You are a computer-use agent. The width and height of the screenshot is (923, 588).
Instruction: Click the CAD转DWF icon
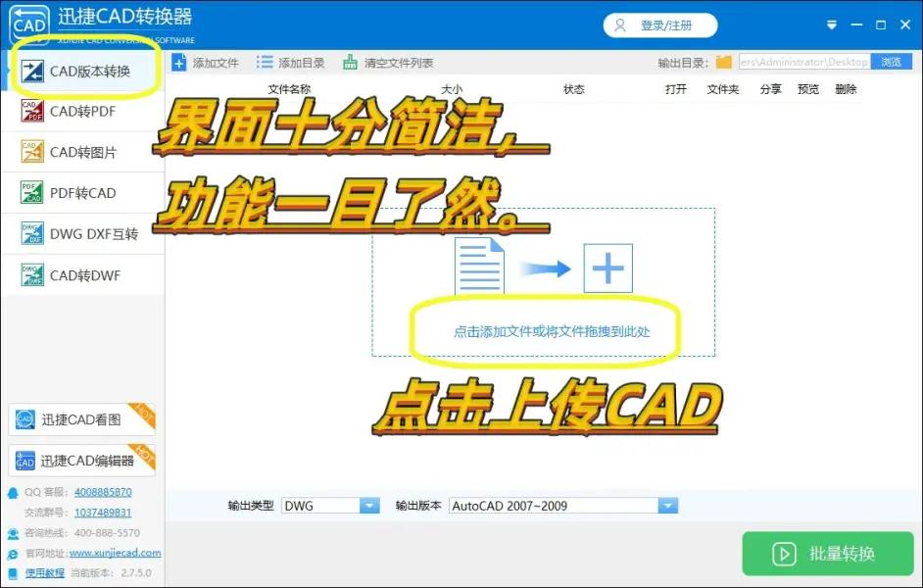32,274
